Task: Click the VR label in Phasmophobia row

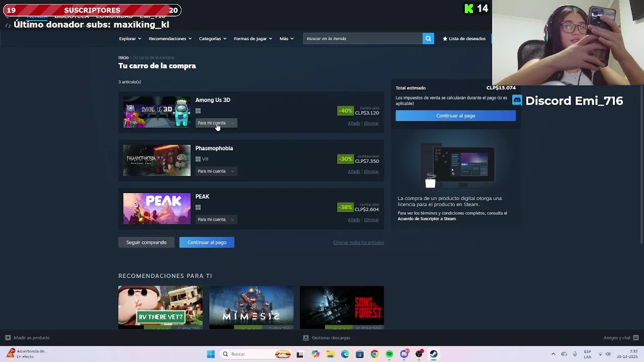Action: [x=205, y=159]
